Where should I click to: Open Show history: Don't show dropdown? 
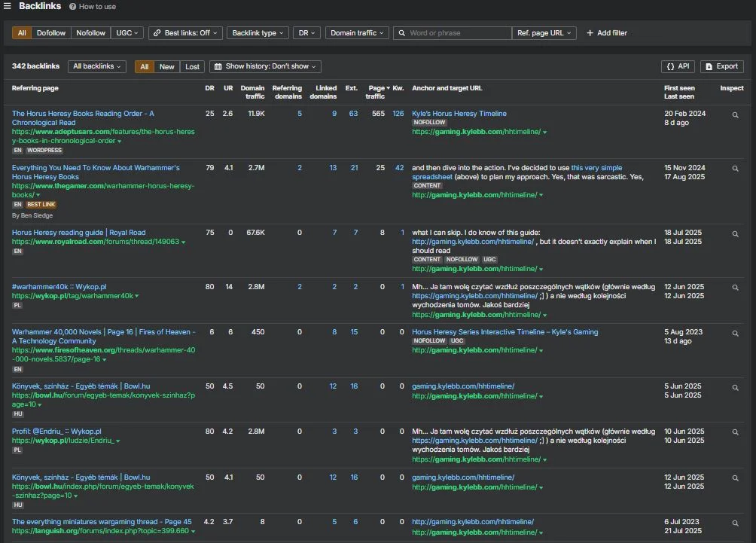265,66
